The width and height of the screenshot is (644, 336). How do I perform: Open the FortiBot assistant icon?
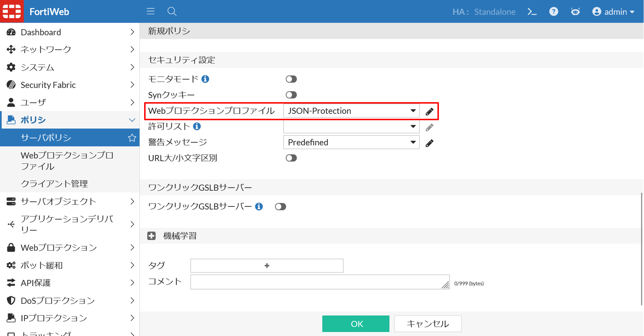[575, 11]
